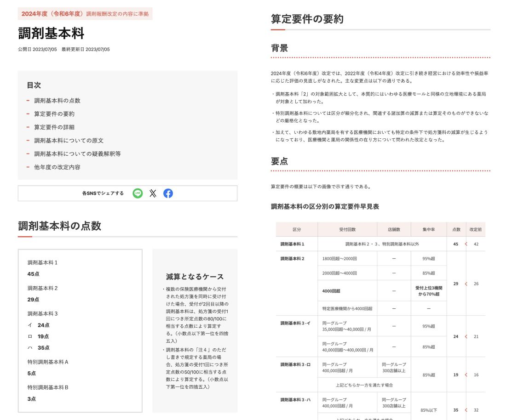Open 算定要件の要約 table of contents link
506x420 pixels.
tap(54, 114)
